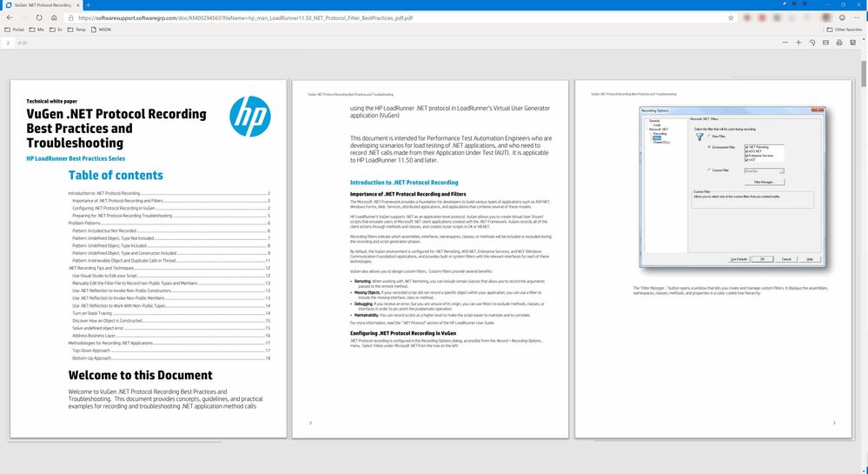Open the browser settings ellipsis menu
The width and height of the screenshot is (868, 474).
pyautogui.click(x=857, y=17)
